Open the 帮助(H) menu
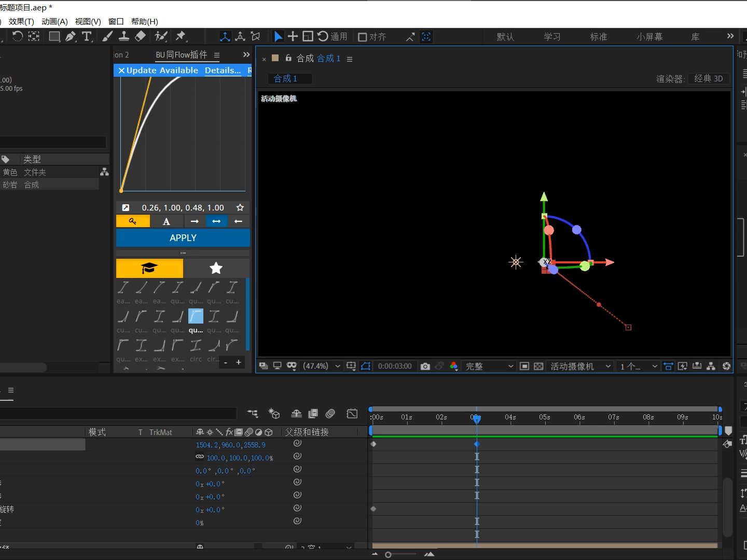The image size is (747, 560). pos(145,21)
